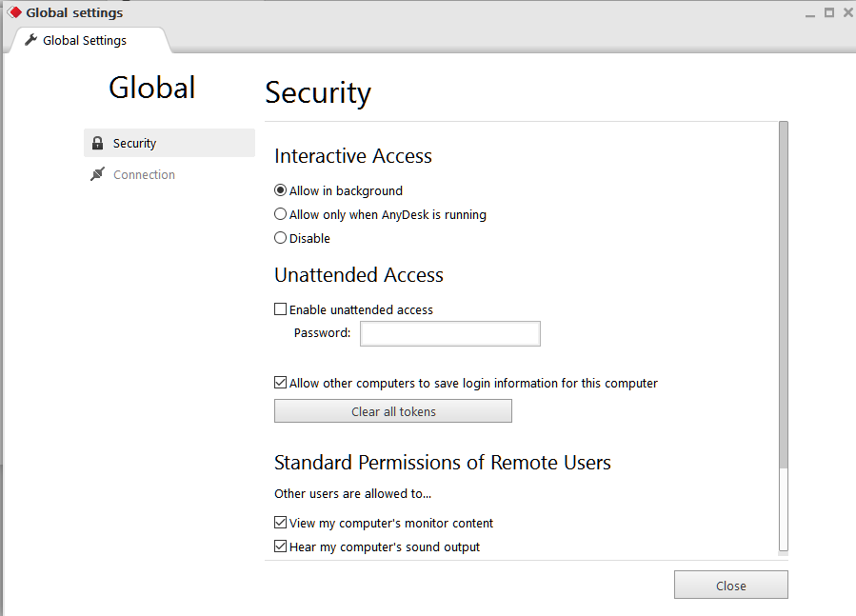Click the 'Other users are allowed to...' text
This screenshot has height=616, width=856.
coord(352,494)
